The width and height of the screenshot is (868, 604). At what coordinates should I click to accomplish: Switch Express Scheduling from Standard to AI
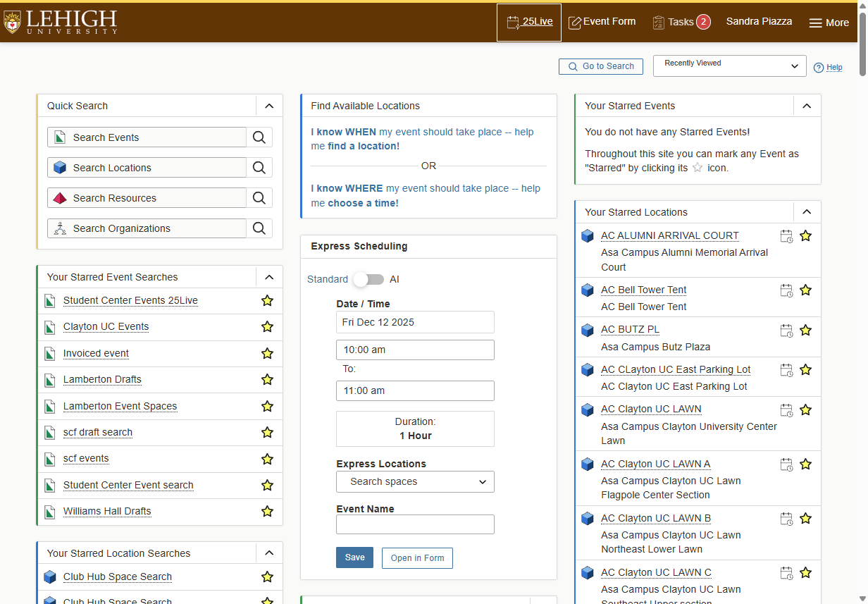click(368, 279)
